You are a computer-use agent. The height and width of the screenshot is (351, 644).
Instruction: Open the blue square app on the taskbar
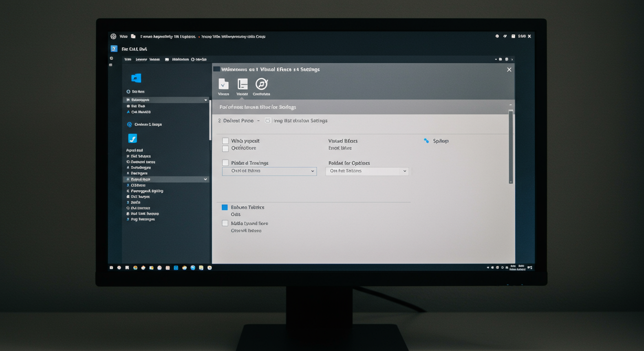(x=176, y=268)
